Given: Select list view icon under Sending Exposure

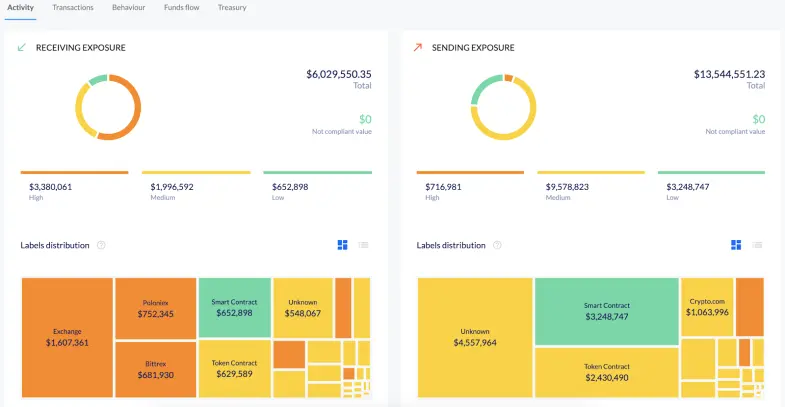Looking at the screenshot, I should 757,245.
